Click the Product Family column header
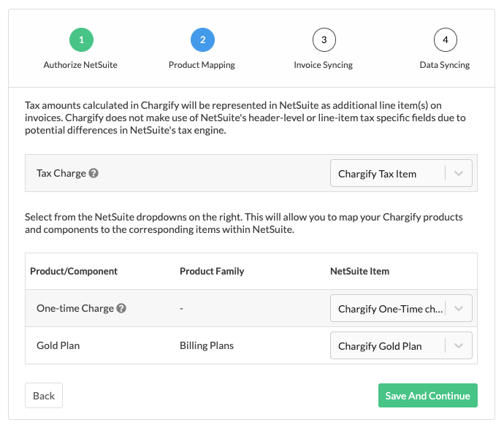The height and width of the screenshot is (433, 504). (212, 272)
